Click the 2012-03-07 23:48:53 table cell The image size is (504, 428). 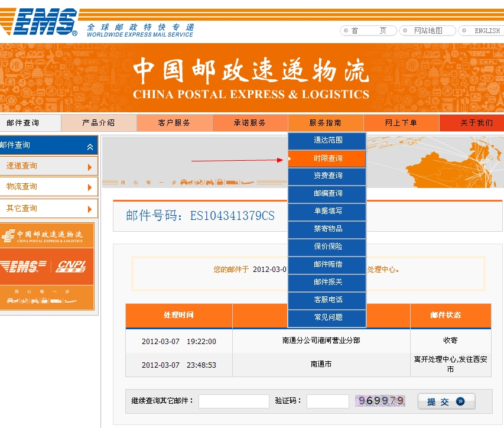pyautogui.click(x=179, y=365)
